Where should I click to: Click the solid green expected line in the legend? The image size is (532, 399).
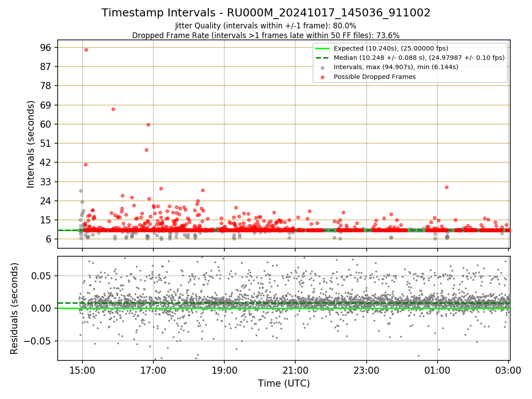322,48
